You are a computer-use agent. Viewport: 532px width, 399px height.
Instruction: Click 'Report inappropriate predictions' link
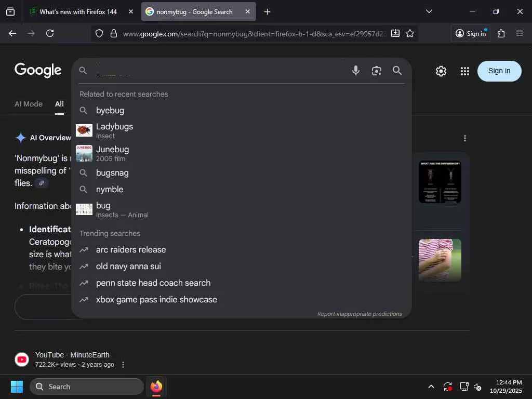pyautogui.click(x=360, y=314)
